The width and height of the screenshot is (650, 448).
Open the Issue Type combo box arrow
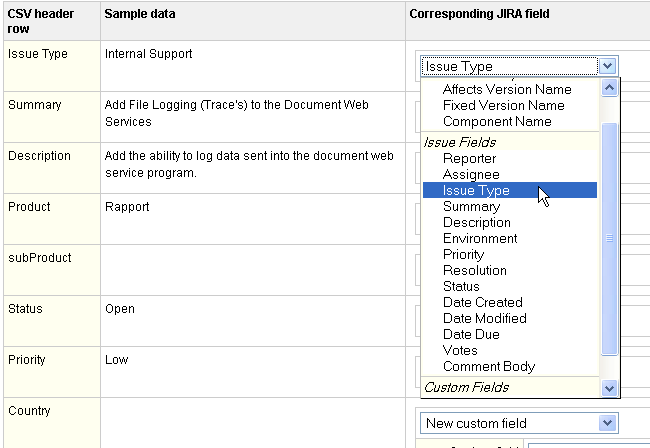click(x=608, y=66)
